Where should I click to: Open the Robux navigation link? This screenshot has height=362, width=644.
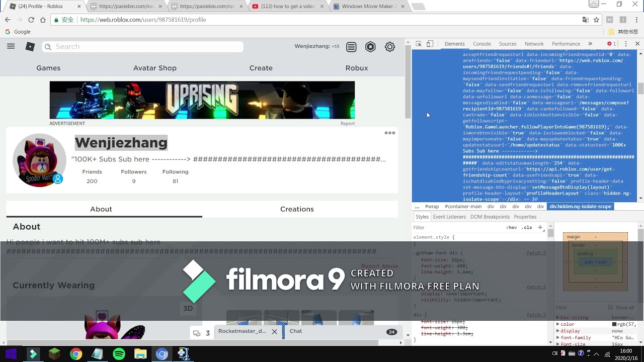click(357, 68)
